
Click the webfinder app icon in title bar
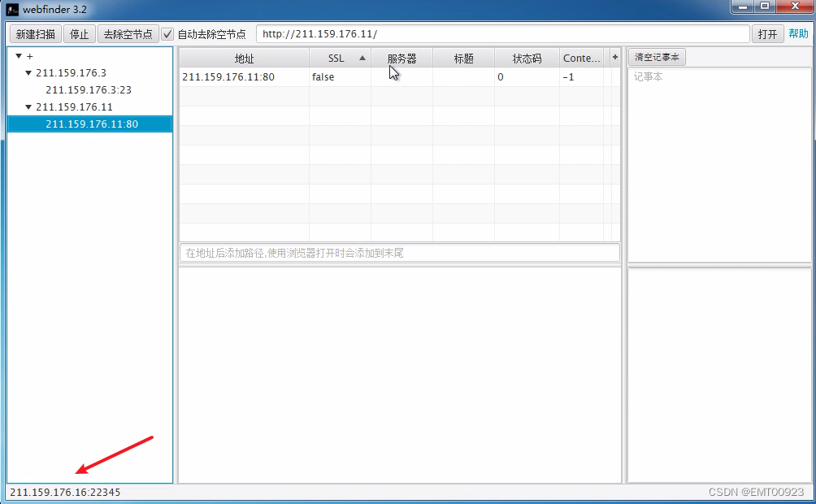[12, 10]
